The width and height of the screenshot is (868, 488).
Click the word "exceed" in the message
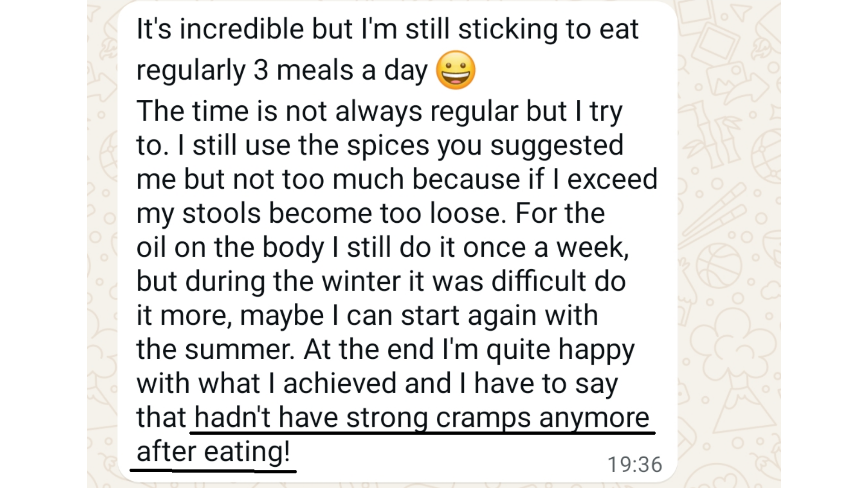pyautogui.click(x=612, y=179)
